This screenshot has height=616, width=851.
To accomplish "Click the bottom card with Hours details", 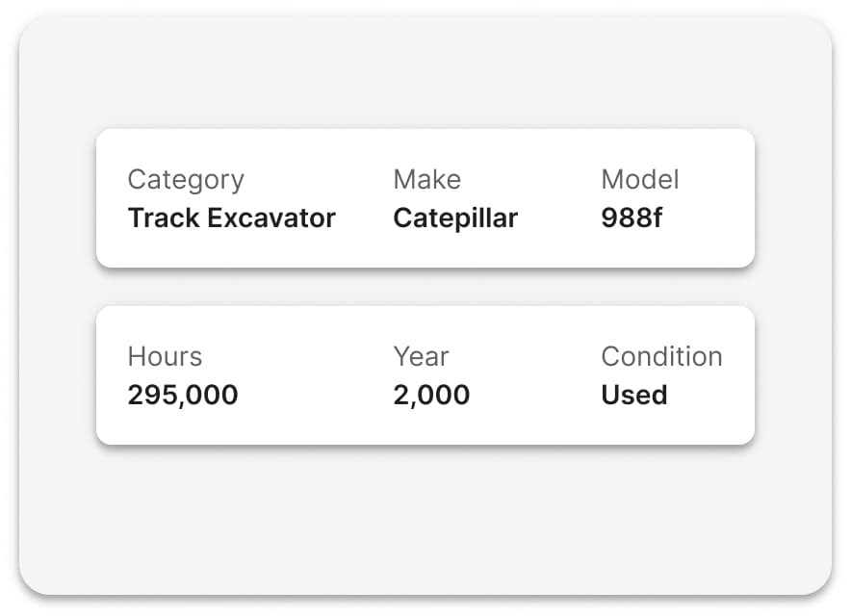I will 425,375.
